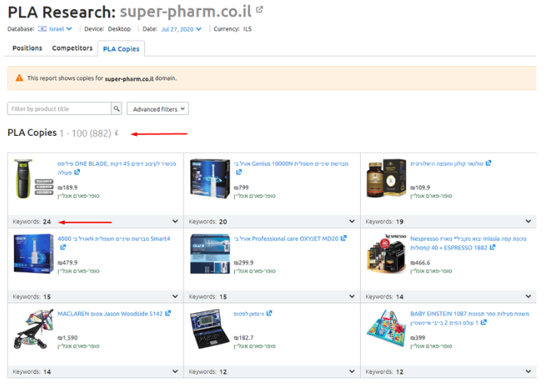Image resolution: width=548 pixels, height=392 pixels.
Task: Open external link icon of Smart4 toothbrush product
Action: pyautogui.click(x=63, y=247)
